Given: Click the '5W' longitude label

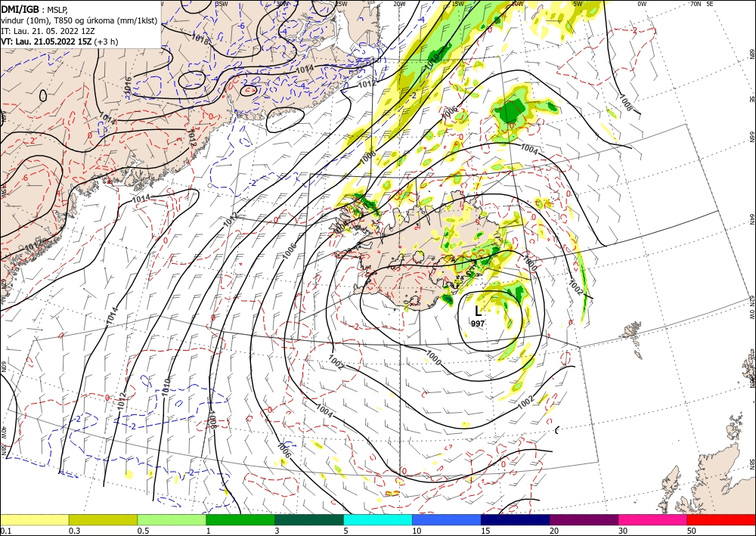Looking at the screenshot, I should pos(578,4).
